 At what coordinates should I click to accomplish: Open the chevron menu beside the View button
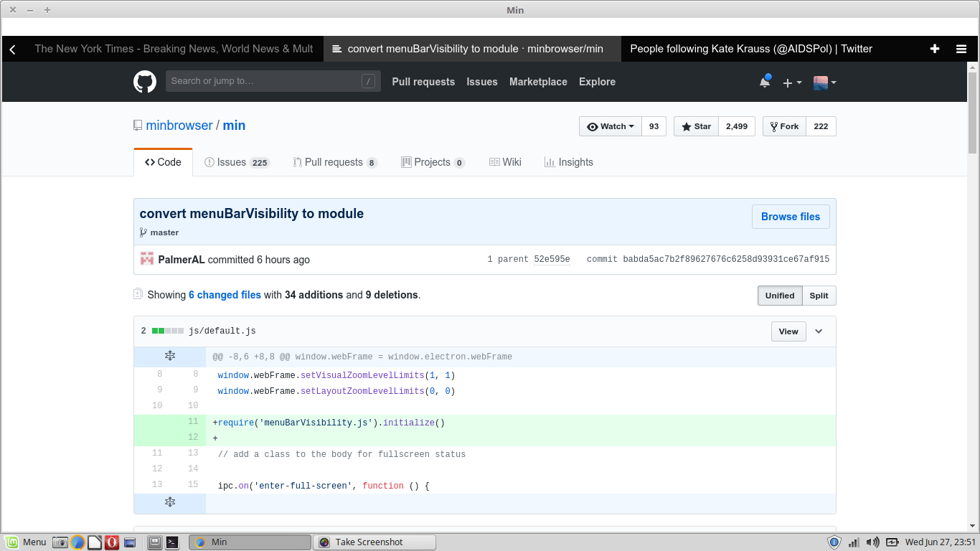[x=819, y=331]
